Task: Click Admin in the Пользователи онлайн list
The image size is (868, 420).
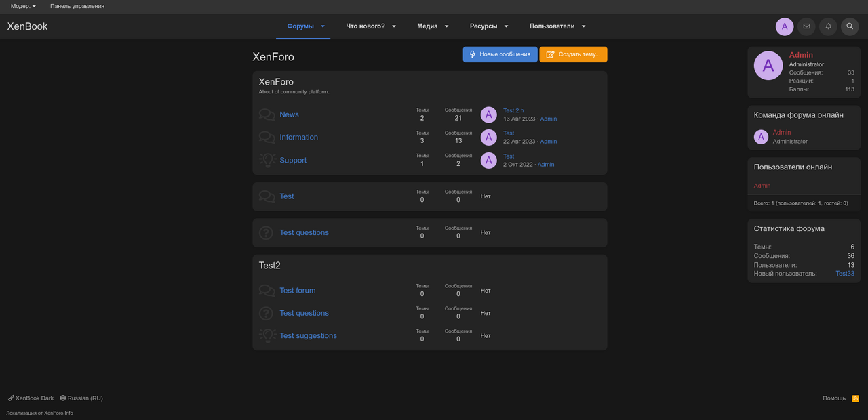Action: pos(762,186)
